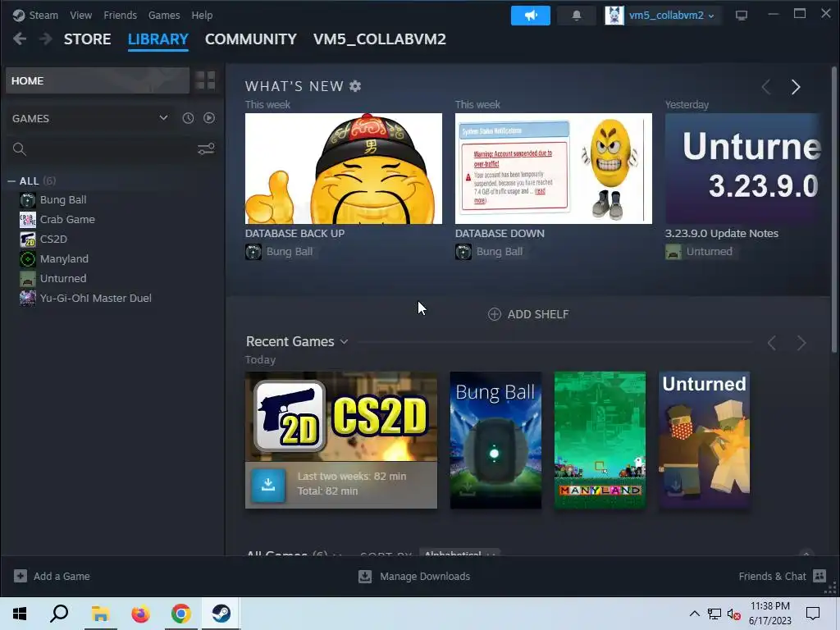This screenshot has height=630, width=840.
Task: Select Manyland in game list
Action: [64, 258]
